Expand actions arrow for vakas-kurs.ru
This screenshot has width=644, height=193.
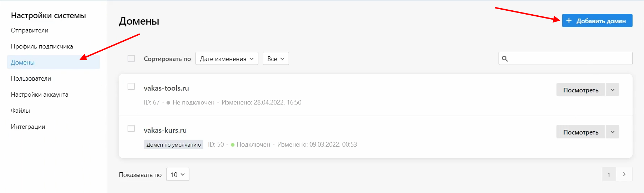(x=612, y=132)
